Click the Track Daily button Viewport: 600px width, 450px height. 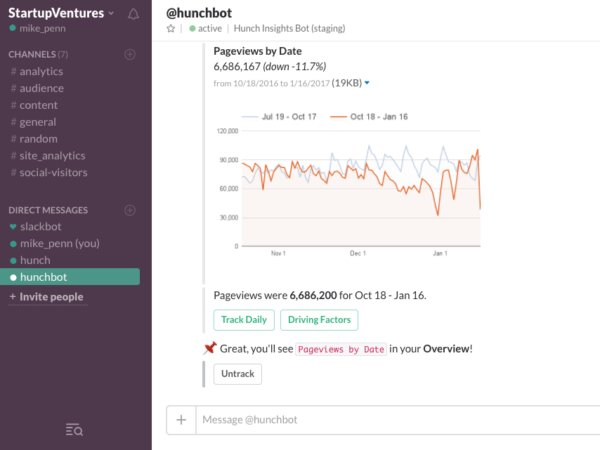tap(243, 320)
